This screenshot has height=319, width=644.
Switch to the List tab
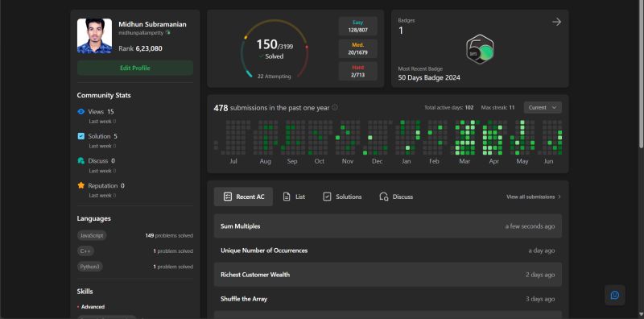(x=294, y=197)
